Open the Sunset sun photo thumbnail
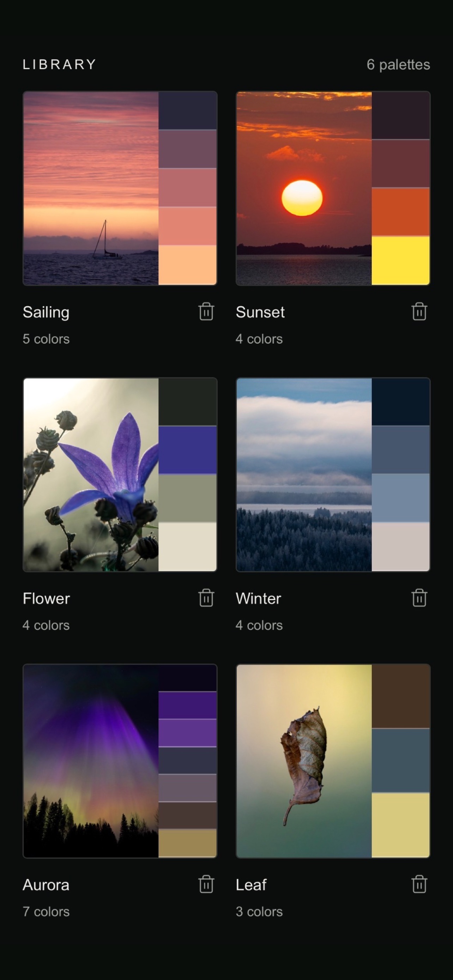453x980 pixels. pyautogui.click(x=304, y=188)
